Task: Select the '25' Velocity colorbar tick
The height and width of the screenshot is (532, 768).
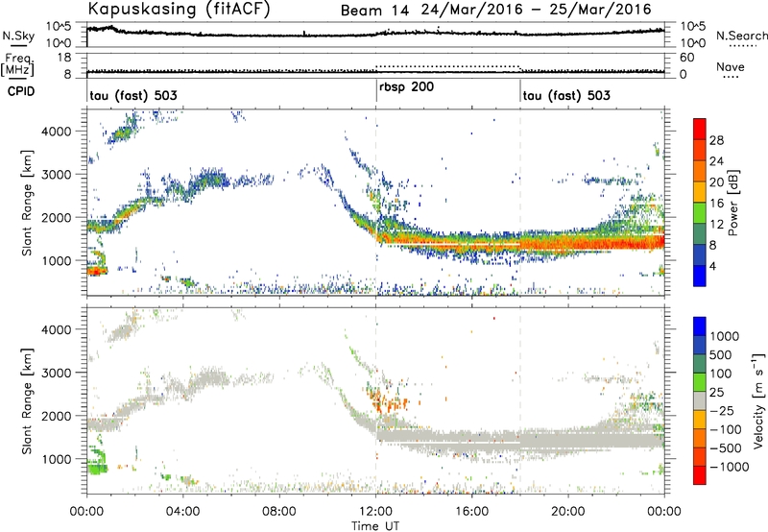Action: click(716, 392)
